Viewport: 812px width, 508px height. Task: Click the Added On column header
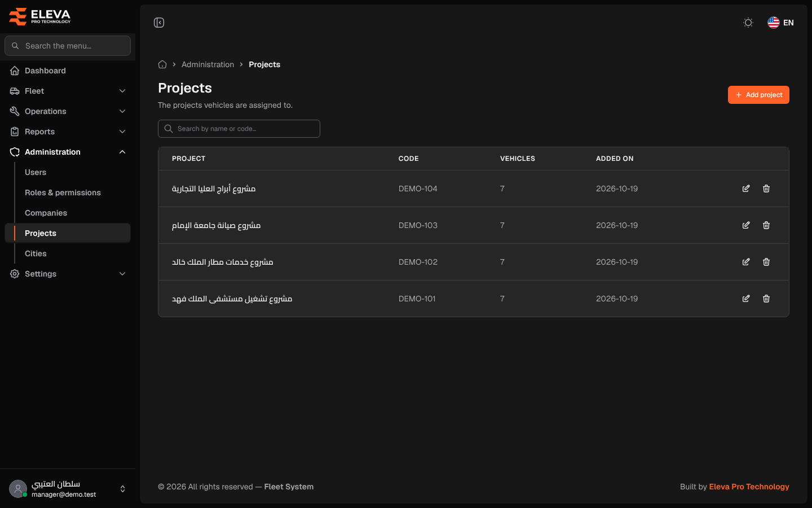point(615,159)
